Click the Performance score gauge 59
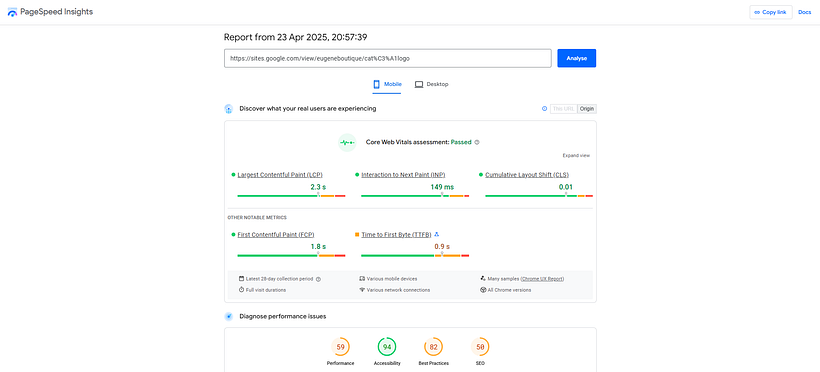The width and height of the screenshot is (820, 372). [x=340, y=346]
